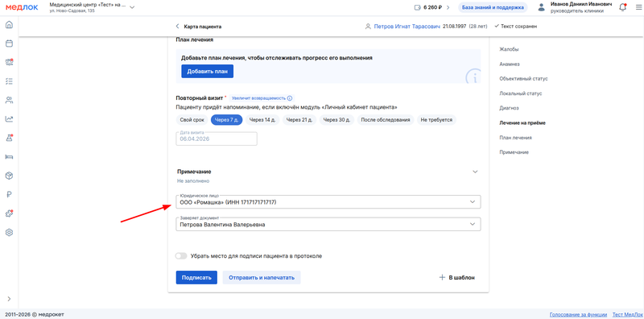
Task: Click info icon beside 'Увеличит возвращаемость'
Action: coord(290,98)
